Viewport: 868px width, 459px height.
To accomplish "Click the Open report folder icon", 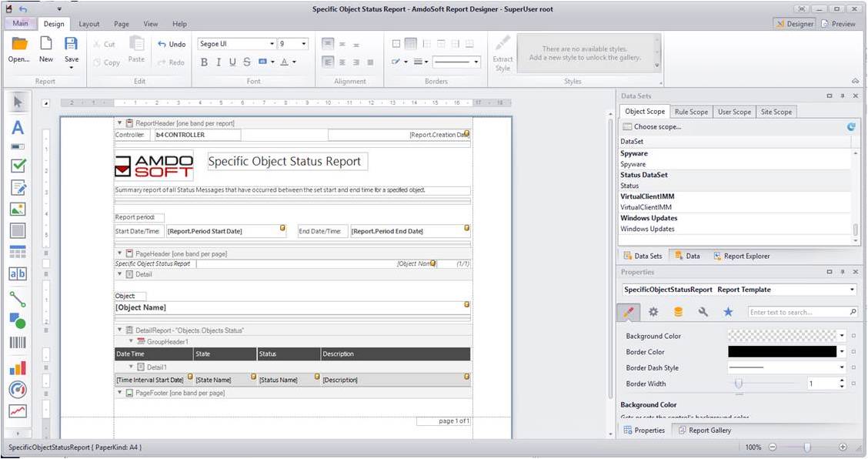I will (18, 45).
